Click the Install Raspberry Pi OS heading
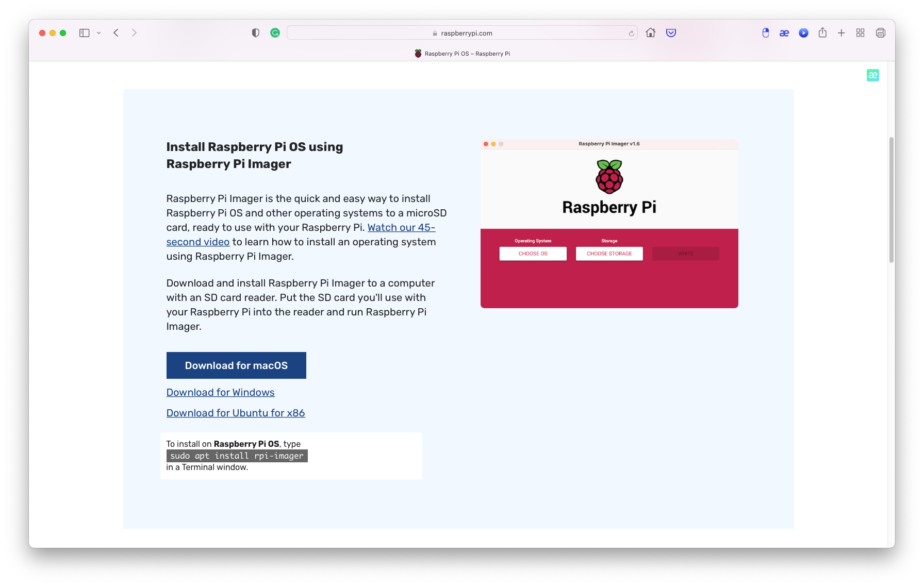Image resolution: width=924 pixels, height=586 pixels. 255,155
